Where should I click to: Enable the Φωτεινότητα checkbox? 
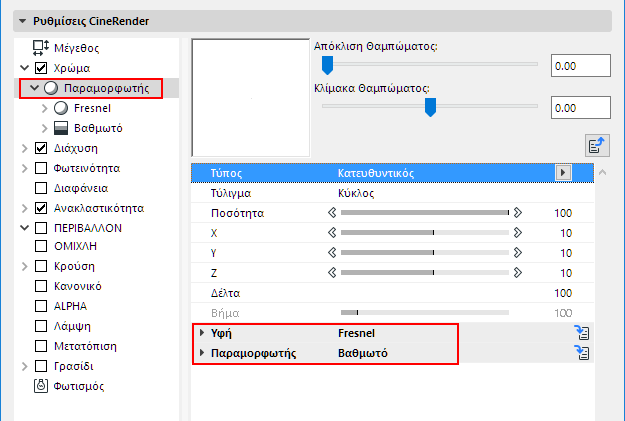pos(41,168)
